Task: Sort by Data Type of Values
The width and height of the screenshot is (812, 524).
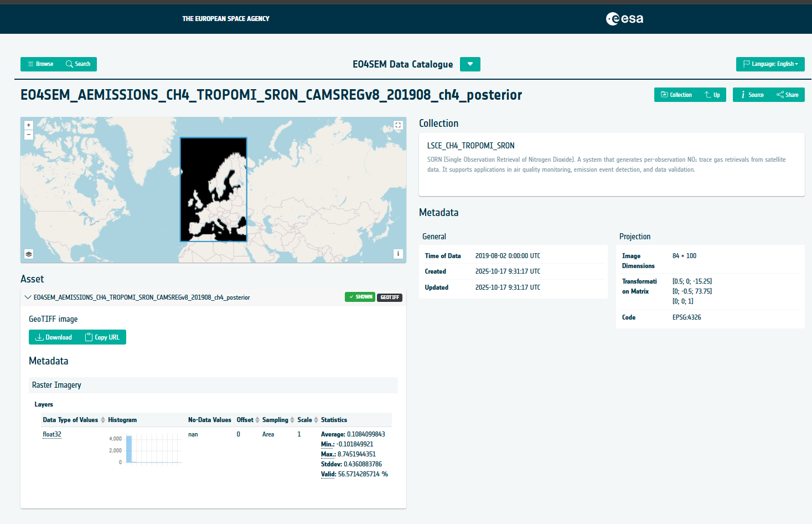Action: 103,420
